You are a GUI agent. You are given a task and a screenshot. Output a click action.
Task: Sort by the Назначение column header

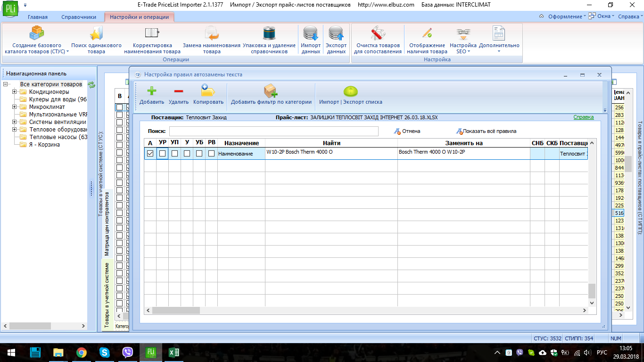pyautogui.click(x=241, y=143)
